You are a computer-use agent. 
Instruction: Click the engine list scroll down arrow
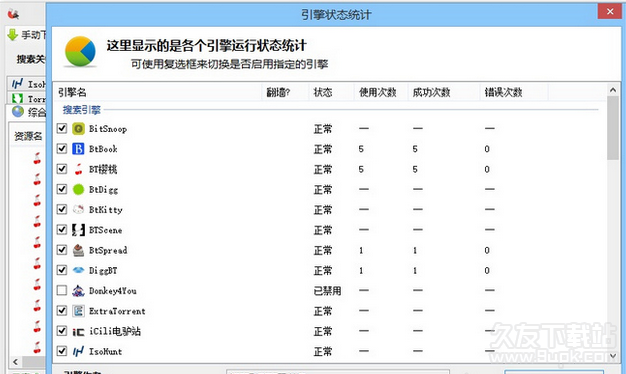coord(613,355)
